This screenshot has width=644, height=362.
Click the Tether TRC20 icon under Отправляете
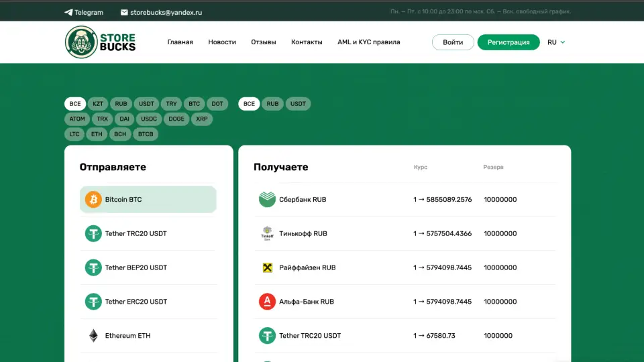click(x=93, y=233)
